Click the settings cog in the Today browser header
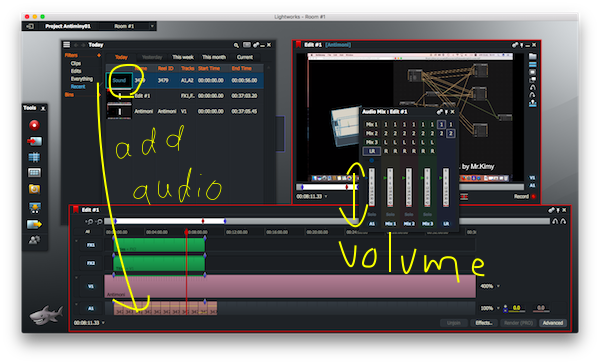 255,45
